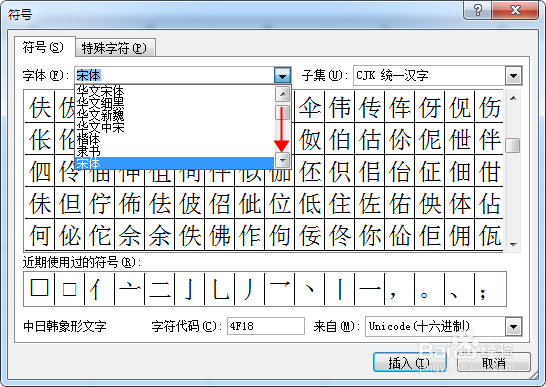Choose 华文中宋 in the font list
The height and width of the screenshot is (387, 546).
pos(174,127)
